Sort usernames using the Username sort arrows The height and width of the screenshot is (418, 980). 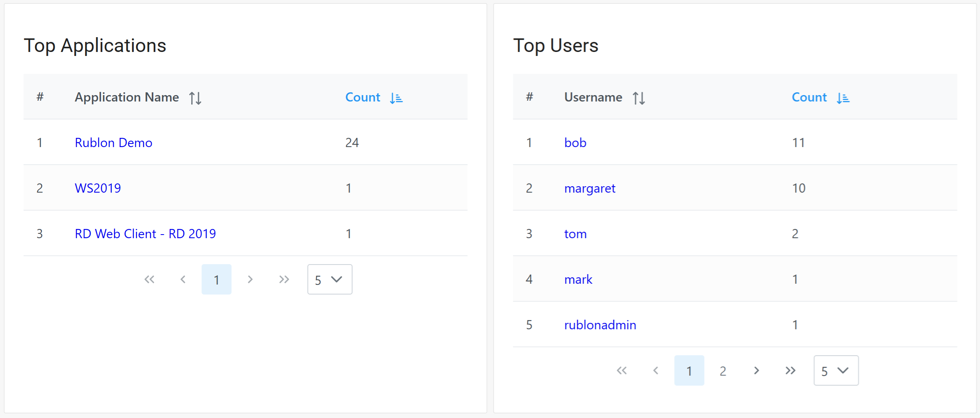[639, 98]
